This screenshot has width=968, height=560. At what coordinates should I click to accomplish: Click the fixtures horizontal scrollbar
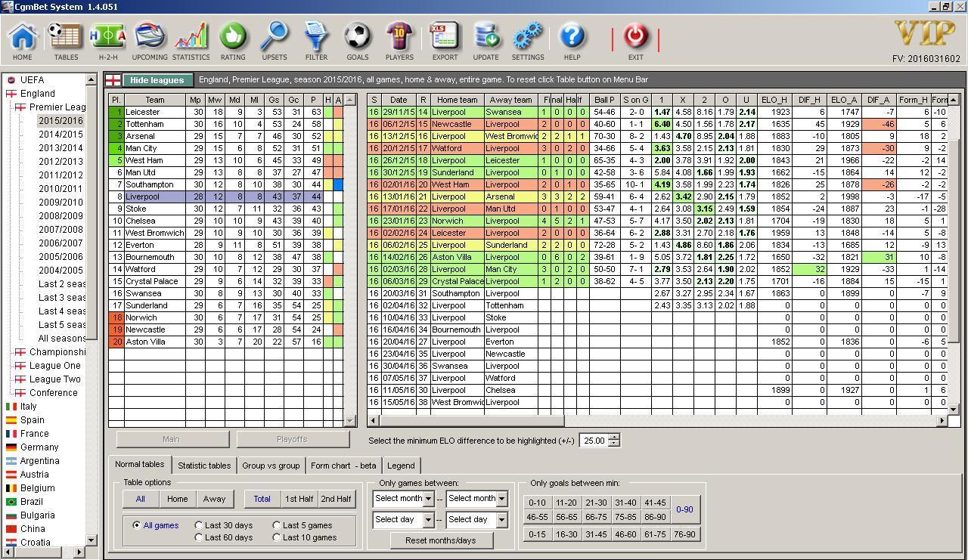pos(657,420)
